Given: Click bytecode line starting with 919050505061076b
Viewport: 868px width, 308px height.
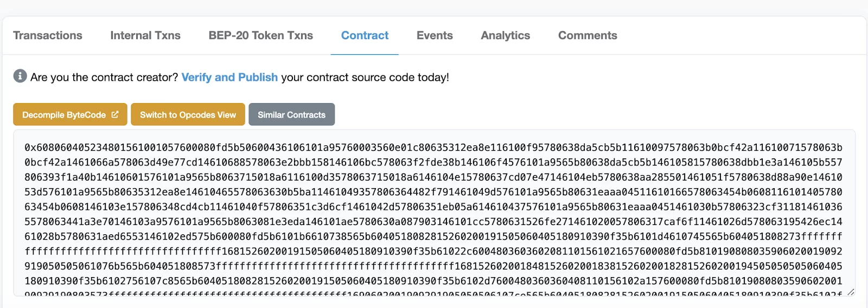Looking at the screenshot, I should click(433, 266).
